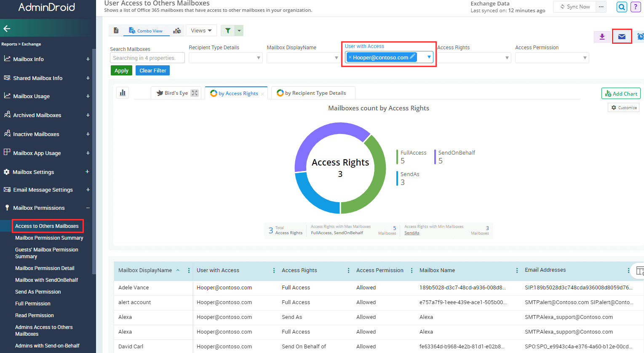Toggle the bar chart panel icon

pyautogui.click(x=123, y=93)
